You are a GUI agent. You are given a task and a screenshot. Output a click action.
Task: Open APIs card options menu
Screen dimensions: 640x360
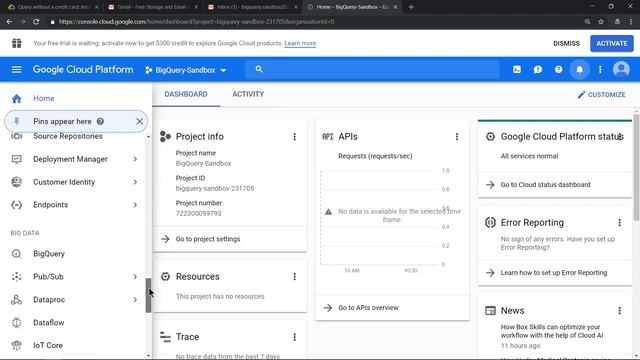(457, 137)
